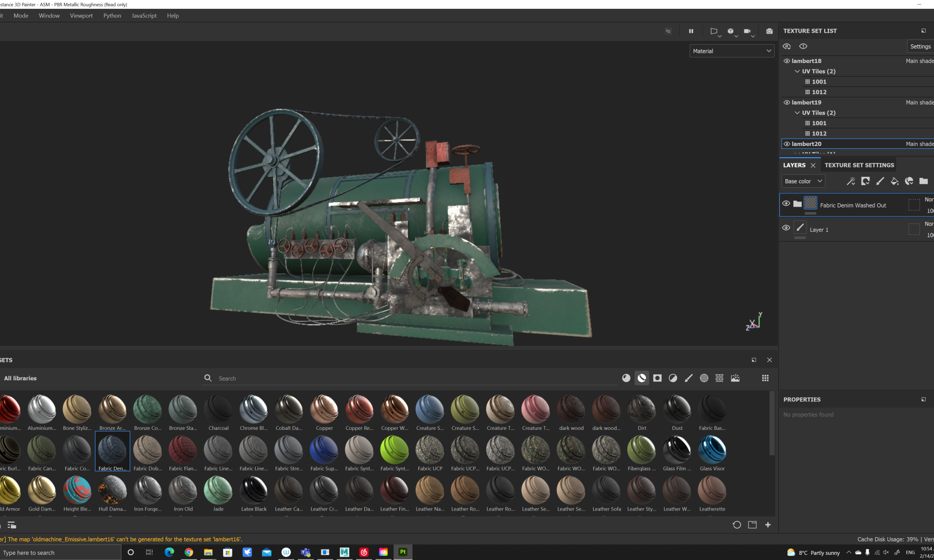
Task: Hide the Fabric Denim Washed Out layer
Action: tap(786, 203)
